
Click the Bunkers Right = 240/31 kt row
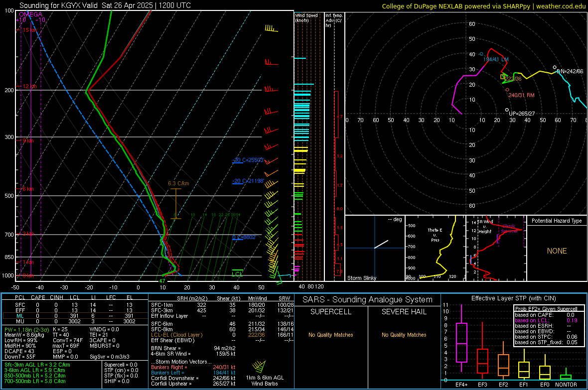193,367
